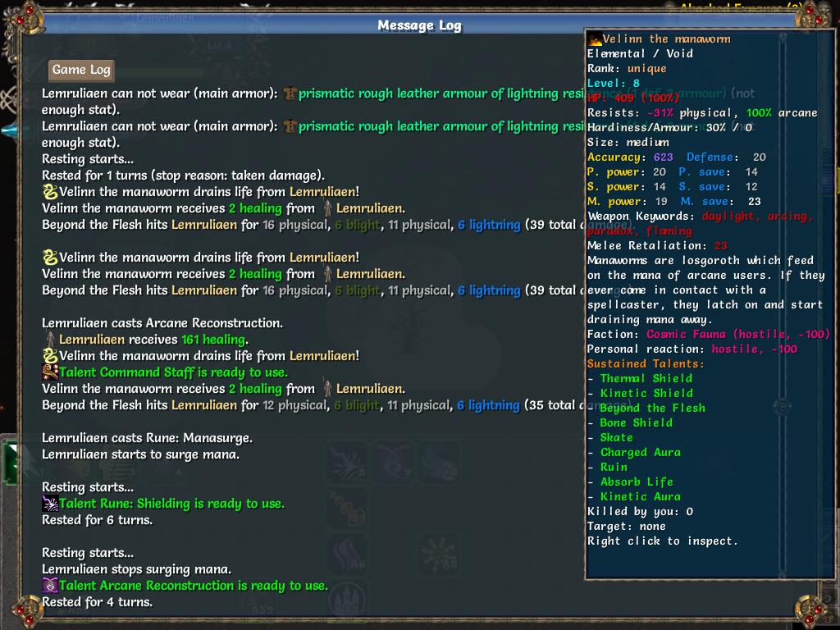Click 'Kinetic Shield' sustained talent
The width and height of the screenshot is (840, 630).
[x=646, y=393]
